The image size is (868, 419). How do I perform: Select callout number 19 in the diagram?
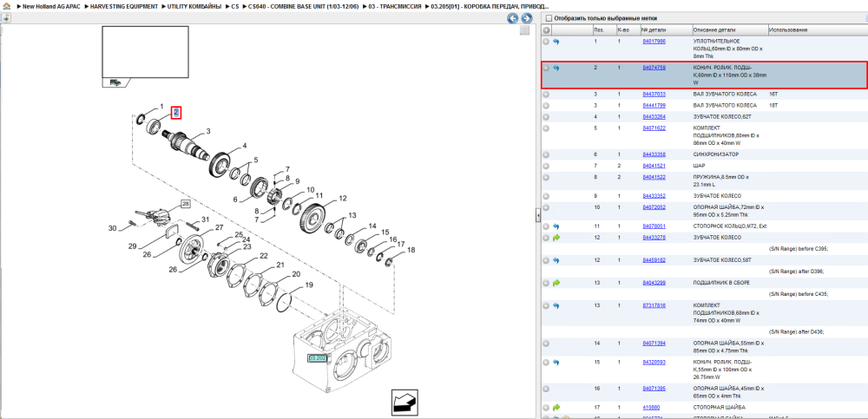pos(310,285)
